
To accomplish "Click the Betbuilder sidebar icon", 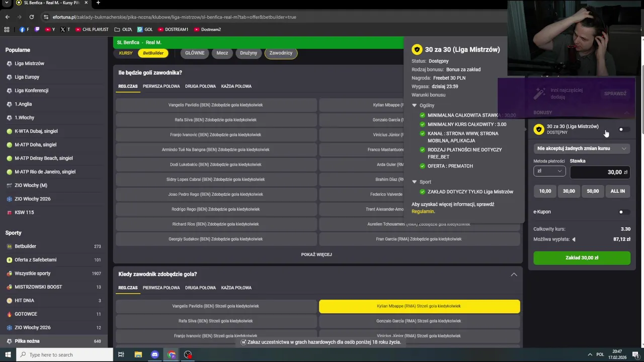I will tap(10, 246).
